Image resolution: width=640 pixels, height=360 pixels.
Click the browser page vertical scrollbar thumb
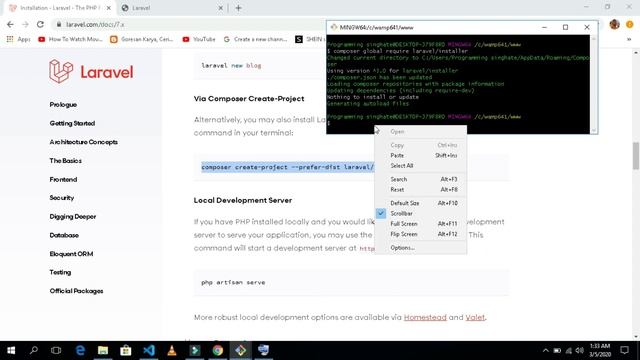pos(636,156)
